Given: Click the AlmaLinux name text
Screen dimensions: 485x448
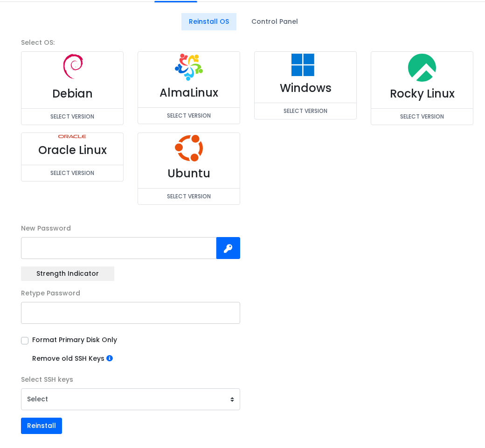Looking at the screenshot, I should (x=189, y=93).
